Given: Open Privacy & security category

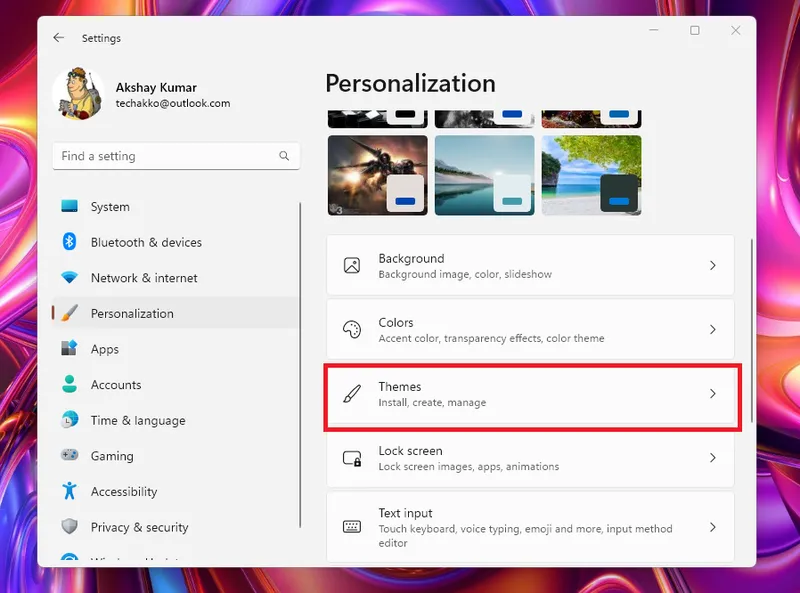Looking at the screenshot, I should 176,527.
